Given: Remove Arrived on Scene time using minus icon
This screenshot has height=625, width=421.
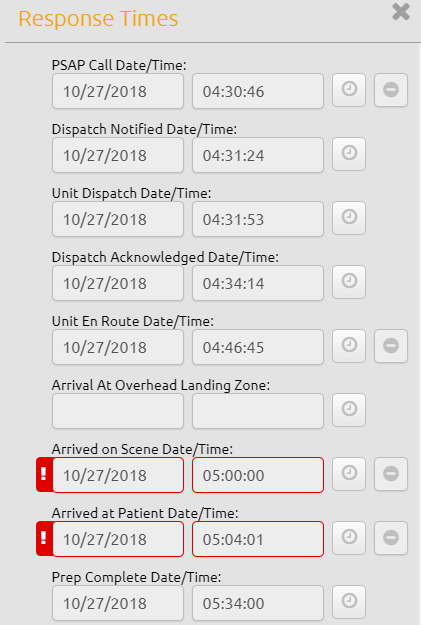Looking at the screenshot, I should [x=391, y=474].
